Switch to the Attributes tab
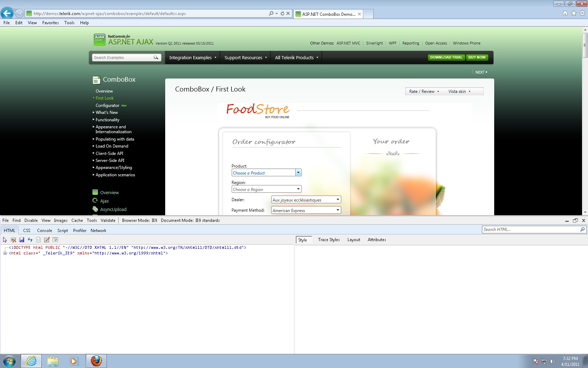This screenshot has width=588, height=368. coord(377,240)
